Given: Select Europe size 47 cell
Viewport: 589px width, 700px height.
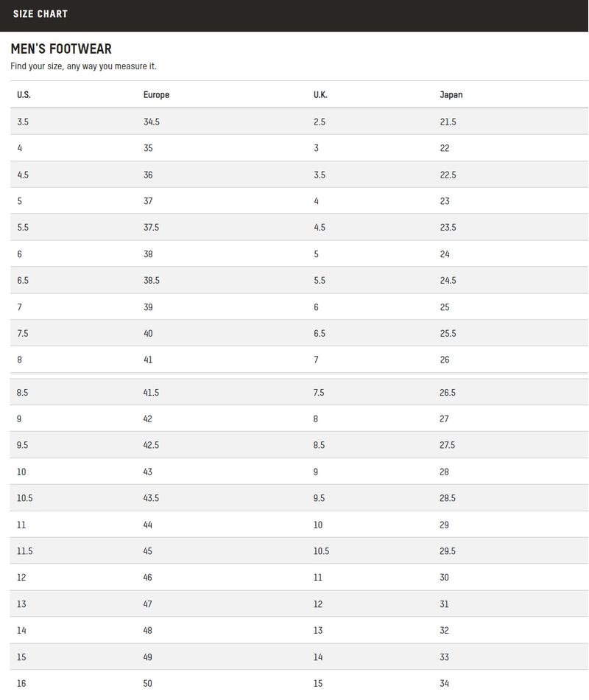Looking at the screenshot, I should click(148, 604).
